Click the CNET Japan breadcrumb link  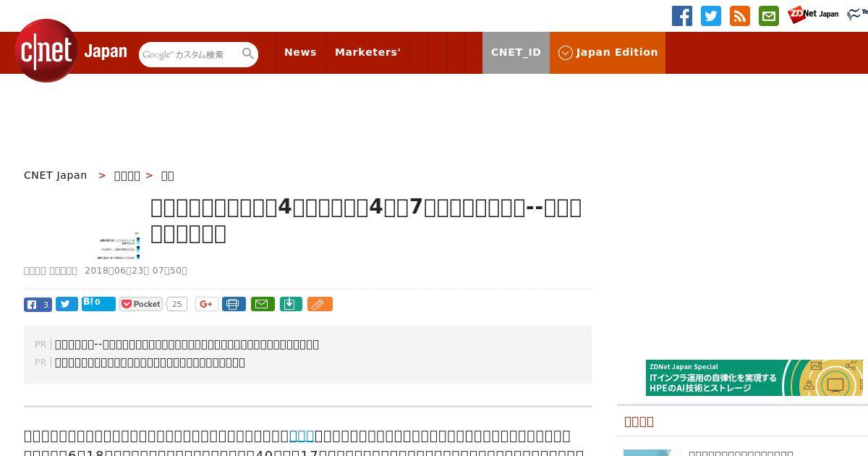(56, 175)
